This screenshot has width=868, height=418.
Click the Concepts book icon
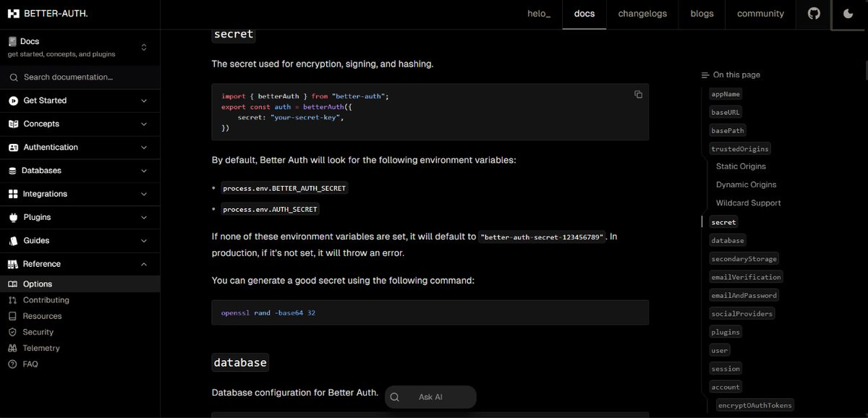(14, 124)
